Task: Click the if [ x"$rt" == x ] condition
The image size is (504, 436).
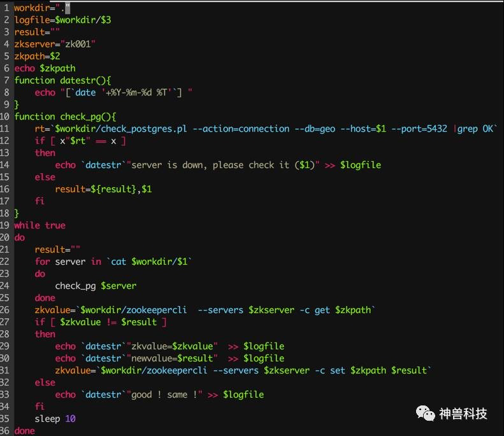Action: [x=80, y=141]
